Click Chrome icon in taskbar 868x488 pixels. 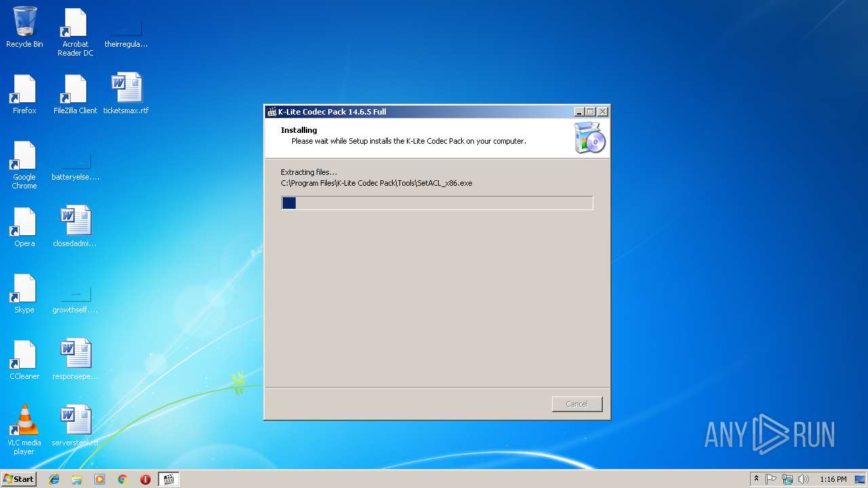coord(123,479)
